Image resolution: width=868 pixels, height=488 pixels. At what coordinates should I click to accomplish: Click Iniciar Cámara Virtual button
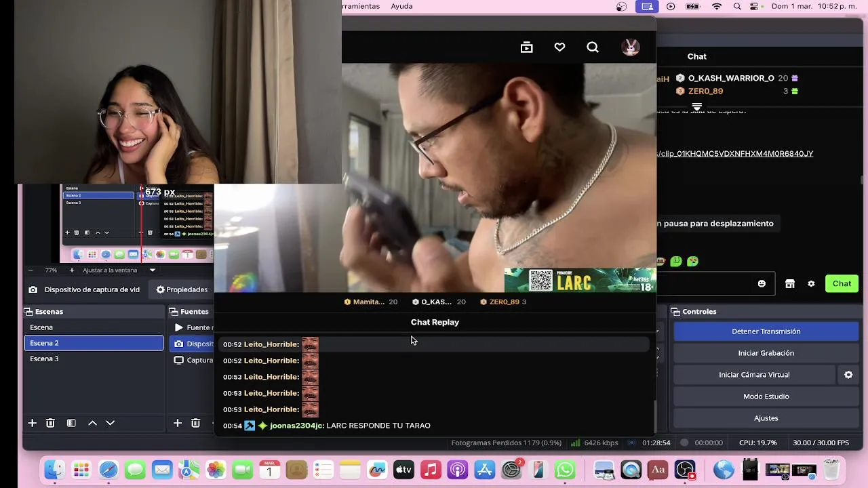(754, 375)
